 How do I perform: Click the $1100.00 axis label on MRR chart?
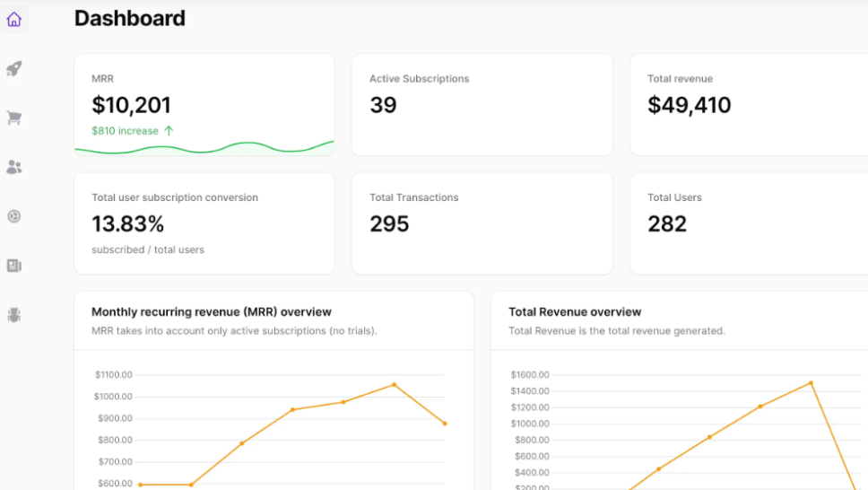pyautogui.click(x=114, y=375)
